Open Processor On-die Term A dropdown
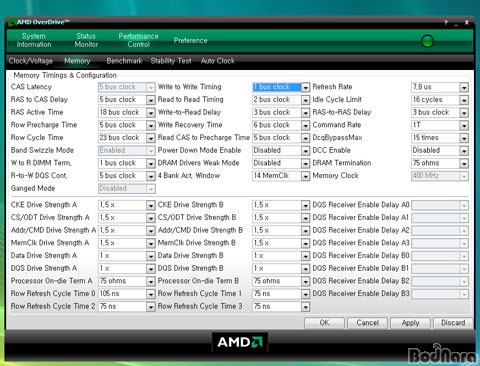This screenshot has width=480, height=366. coord(151,281)
